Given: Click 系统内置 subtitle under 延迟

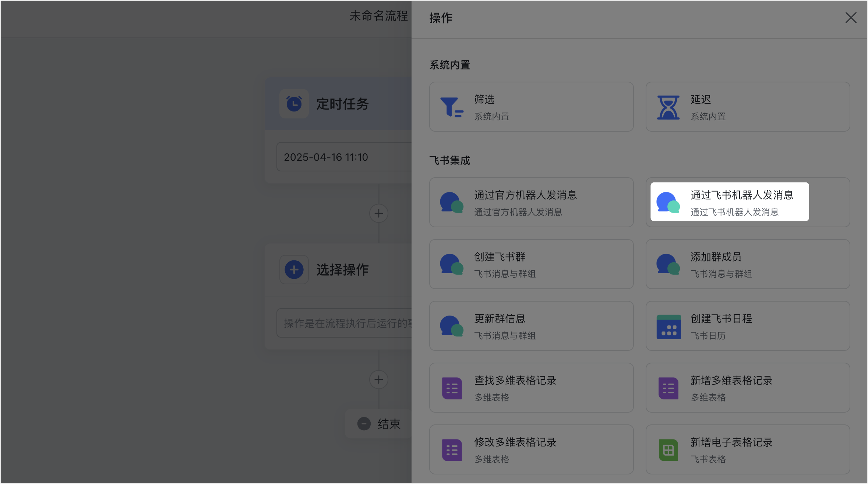Looking at the screenshot, I should [708, 117].
